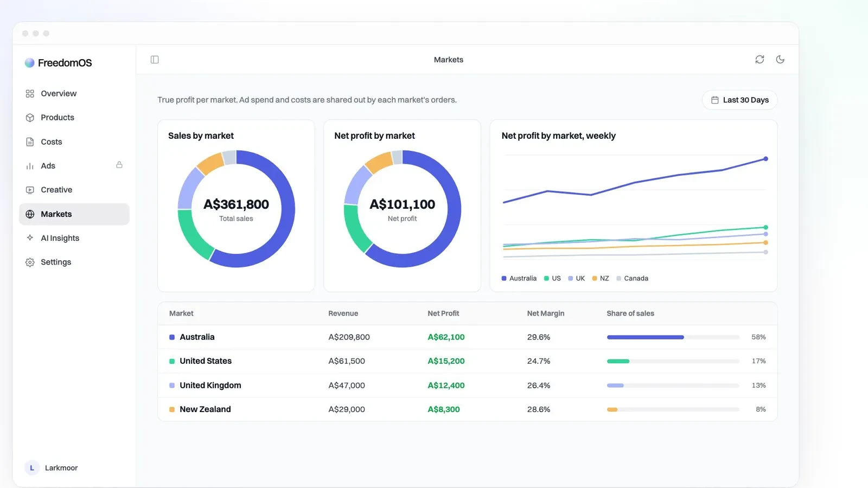Sort the table by the Market column
868x488 pixels.
pos(181,313)
